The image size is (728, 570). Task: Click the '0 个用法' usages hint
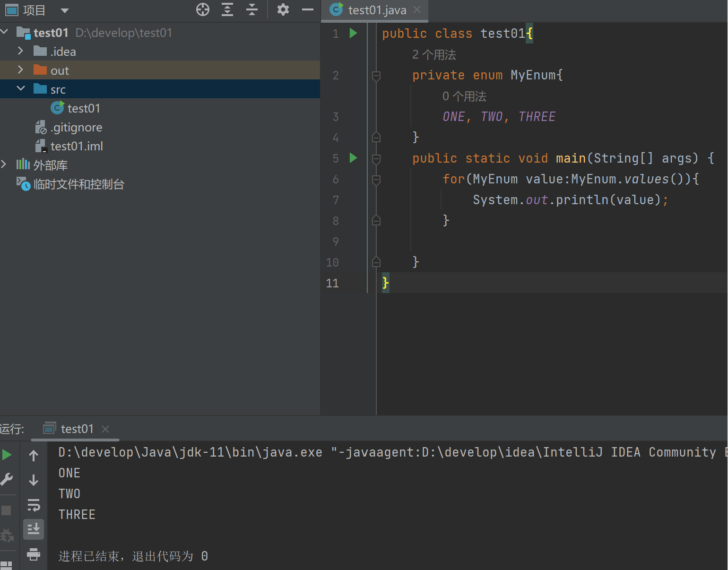point(464,96)
